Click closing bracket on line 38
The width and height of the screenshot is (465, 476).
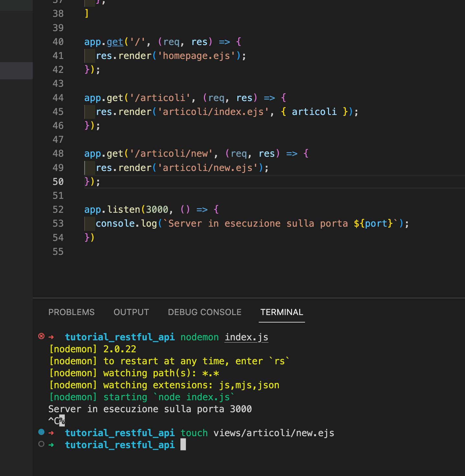[x=86, y=14]
